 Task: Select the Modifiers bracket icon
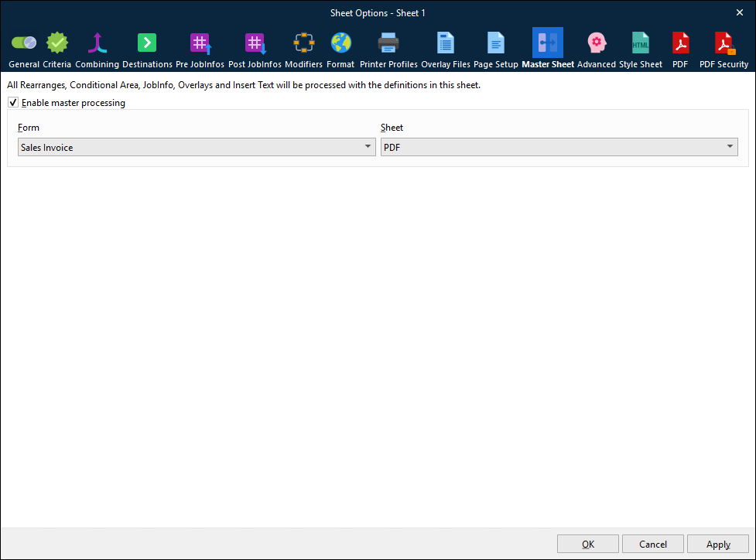click(304, 43)
